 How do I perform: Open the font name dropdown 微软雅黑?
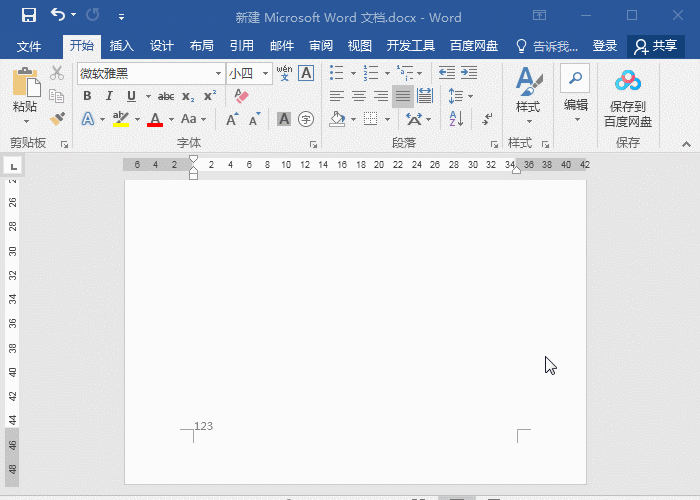point(218,74)
